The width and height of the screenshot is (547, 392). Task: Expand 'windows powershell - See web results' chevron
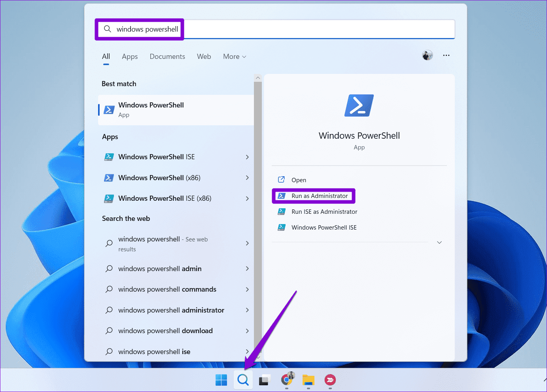[247, 243]
